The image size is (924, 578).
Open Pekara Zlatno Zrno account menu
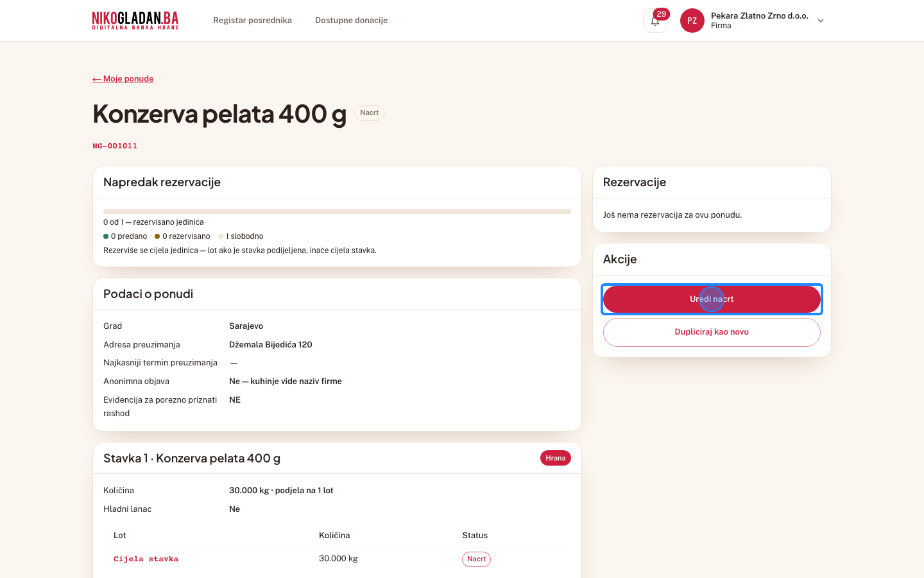[753, 21]
